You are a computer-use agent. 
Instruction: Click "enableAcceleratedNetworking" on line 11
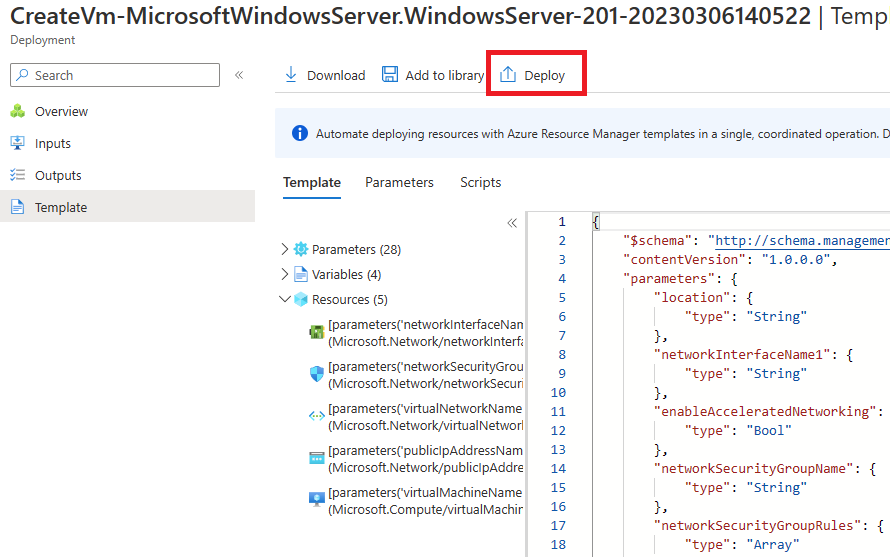coord(765,412)
